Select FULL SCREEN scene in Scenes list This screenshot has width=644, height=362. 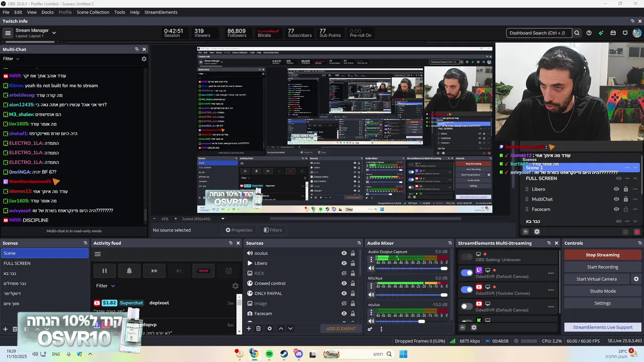tap(45, 263)
